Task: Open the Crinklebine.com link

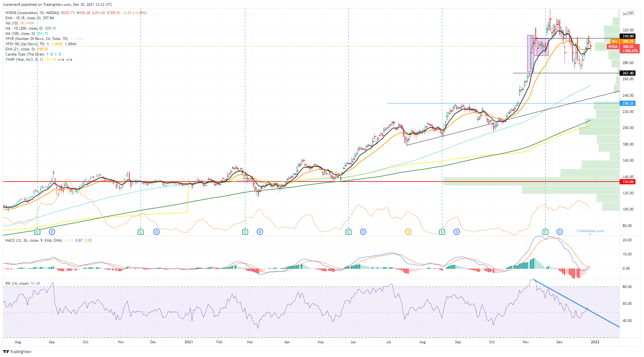Action: pyautogui.click(x=590, y=231)
